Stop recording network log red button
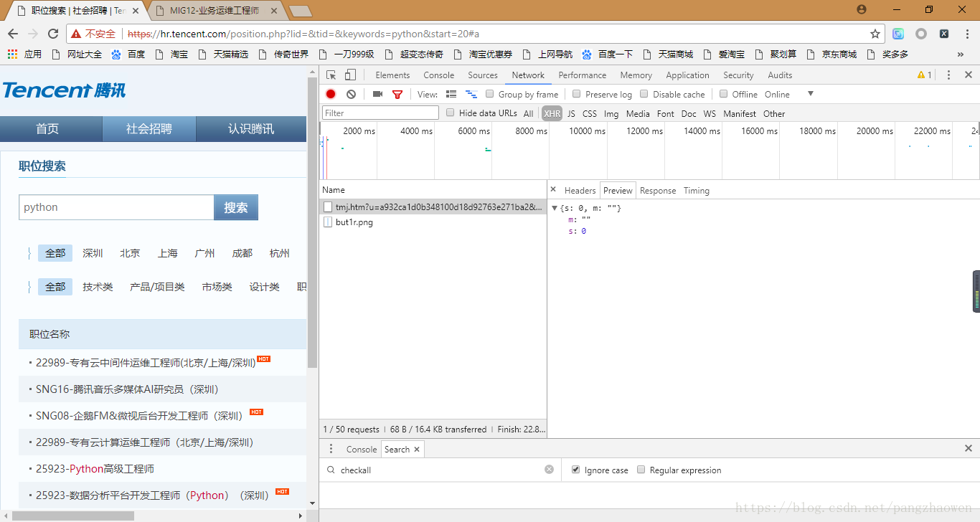980x522 pixels. [x=331, y=94]
